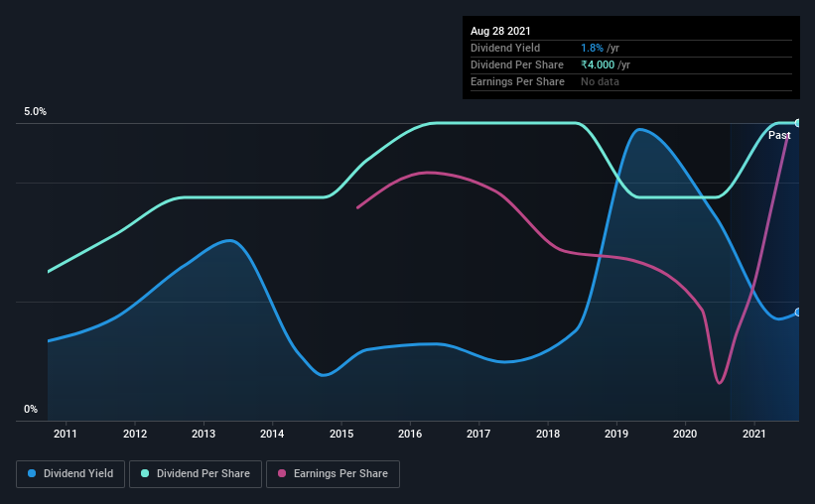Toggle the Dividend Per Share legend button
Viewport: 815px width, 504px height.
coord(196,474)
